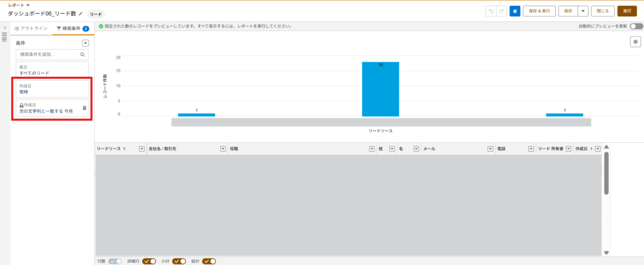Open the 条件 filter options dropdown
The image size is (644, 265).
click(86, 43)
